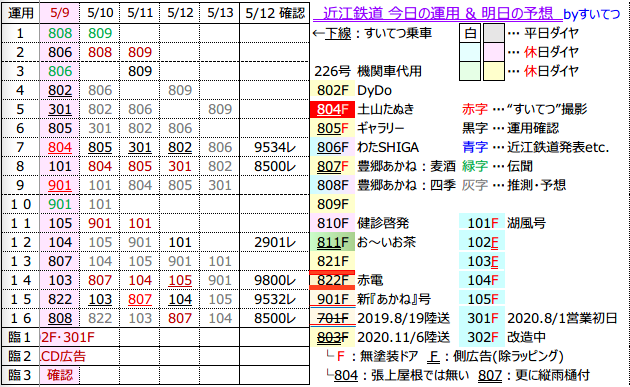Select the green 811F お〜いお茶 cell
This screenshot has width=630, height=387.
tap(332, 242)
